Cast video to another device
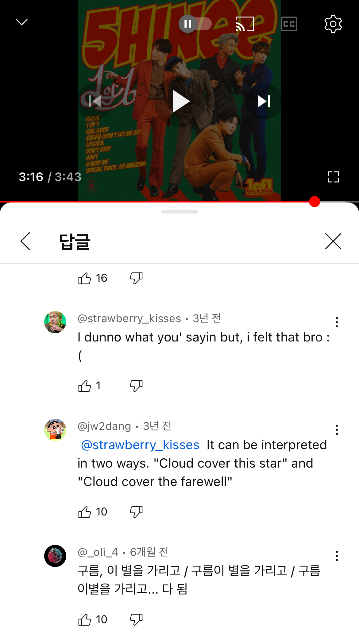The width and height of the screenshot is (359, 644). 245,24
